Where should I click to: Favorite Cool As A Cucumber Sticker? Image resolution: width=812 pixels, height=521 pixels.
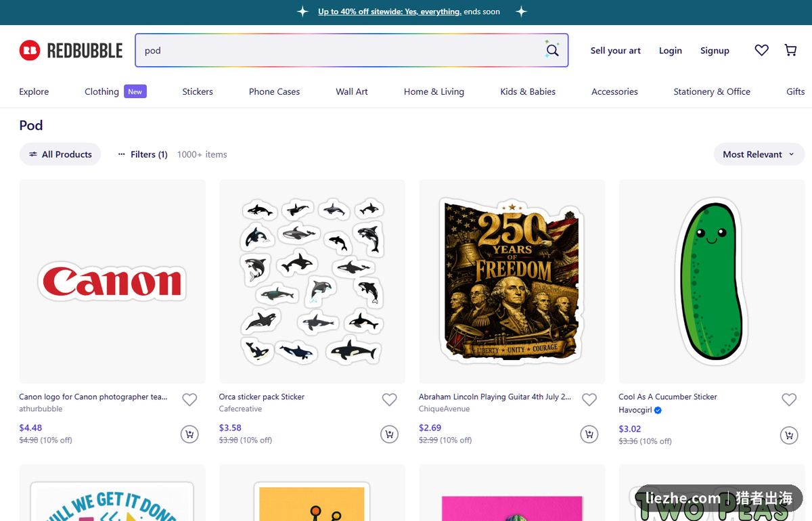point(789,400)
